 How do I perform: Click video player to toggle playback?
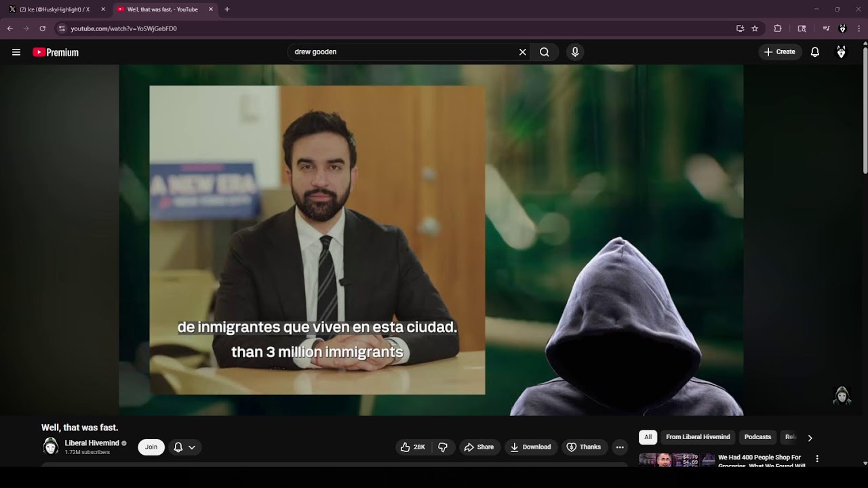coord(431,240)
